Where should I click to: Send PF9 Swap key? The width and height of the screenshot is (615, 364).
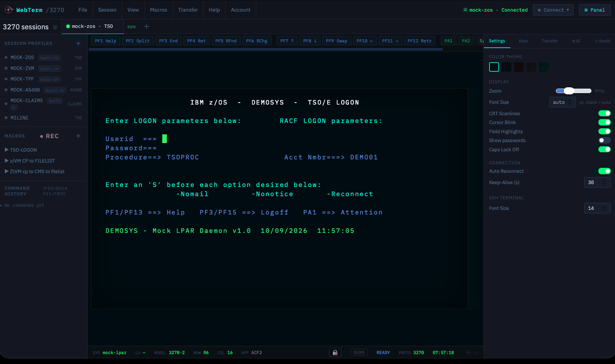click(337, 41)
